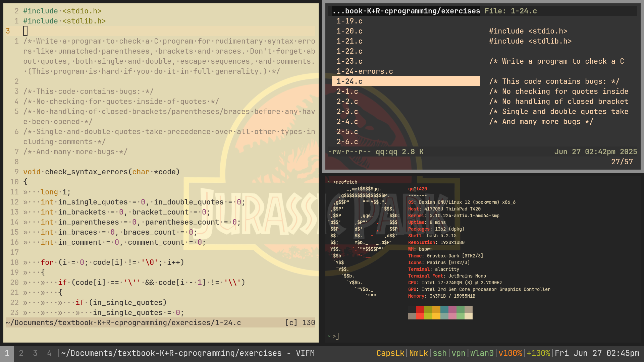This screenshot has height=362, width=644.
Task: Click the wlan0 network indicator
Action: pyautogui.click(x=482, y=353)
